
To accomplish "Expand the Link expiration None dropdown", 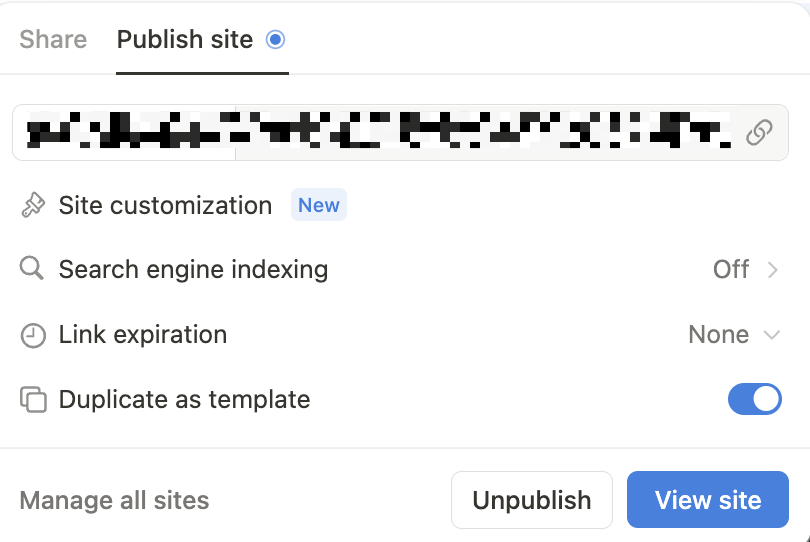I will (734, 335).
